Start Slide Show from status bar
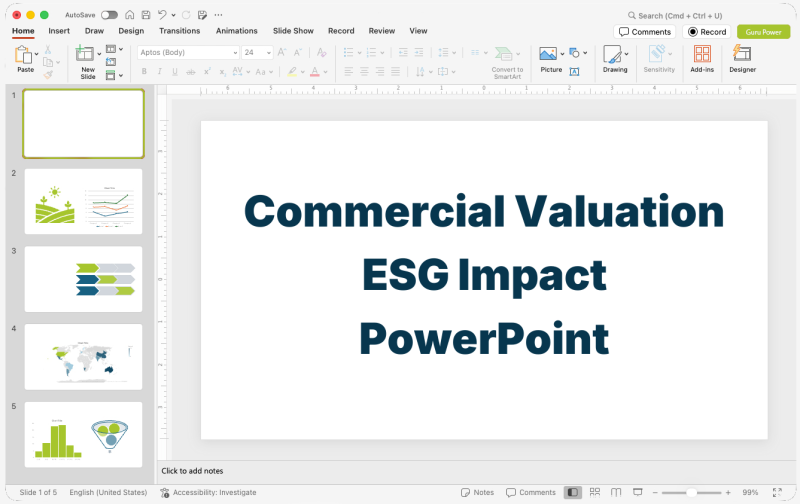 (x=638, y=492)
